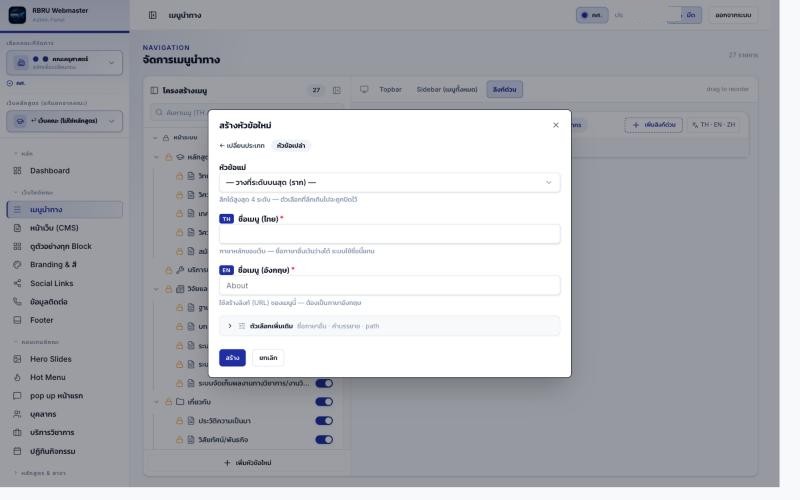The height and width of the screenshot is (500, 800).
Task: Open Social Links share icon in sidebar
Action: point(17,283)
